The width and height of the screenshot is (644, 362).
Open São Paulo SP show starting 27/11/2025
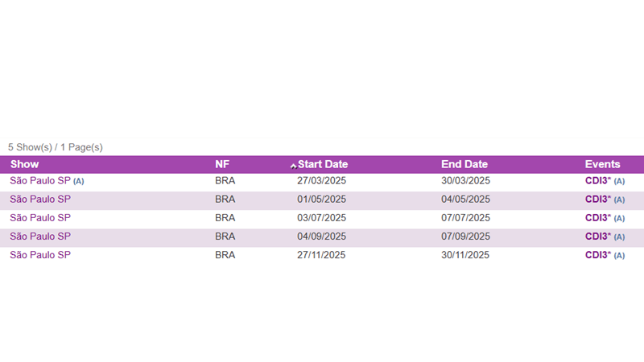pyautogui.click(x=40, y=255)
